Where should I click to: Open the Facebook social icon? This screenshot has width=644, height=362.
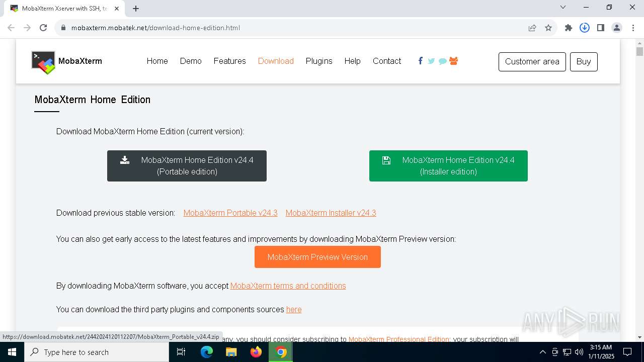421,61
